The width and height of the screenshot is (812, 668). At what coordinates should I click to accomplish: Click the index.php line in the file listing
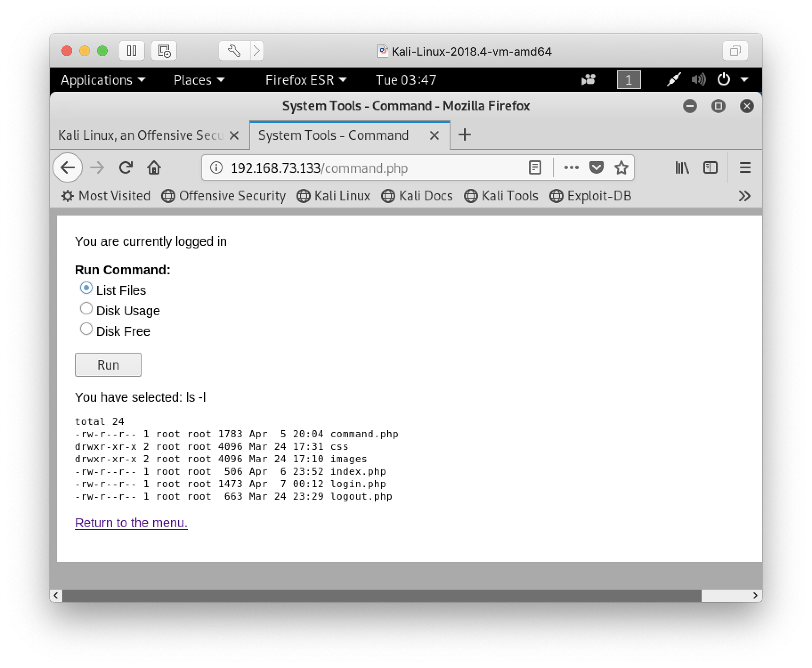[x=231, y=471]
